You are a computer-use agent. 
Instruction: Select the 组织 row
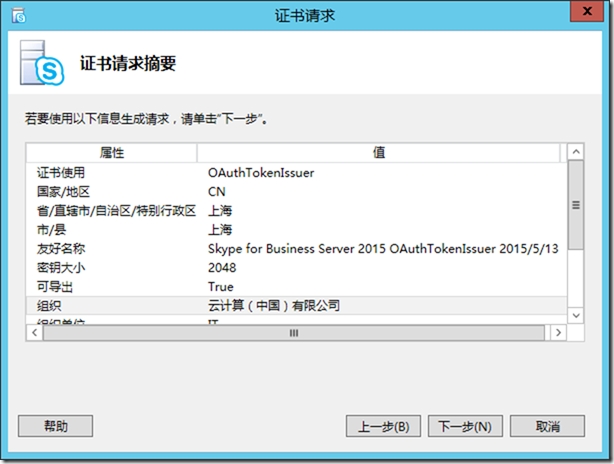pos(296,305)
